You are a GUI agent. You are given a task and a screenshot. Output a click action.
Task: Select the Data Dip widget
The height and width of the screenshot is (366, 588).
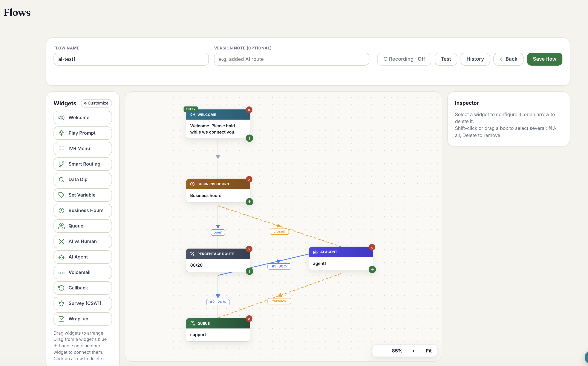click(83, 180)
